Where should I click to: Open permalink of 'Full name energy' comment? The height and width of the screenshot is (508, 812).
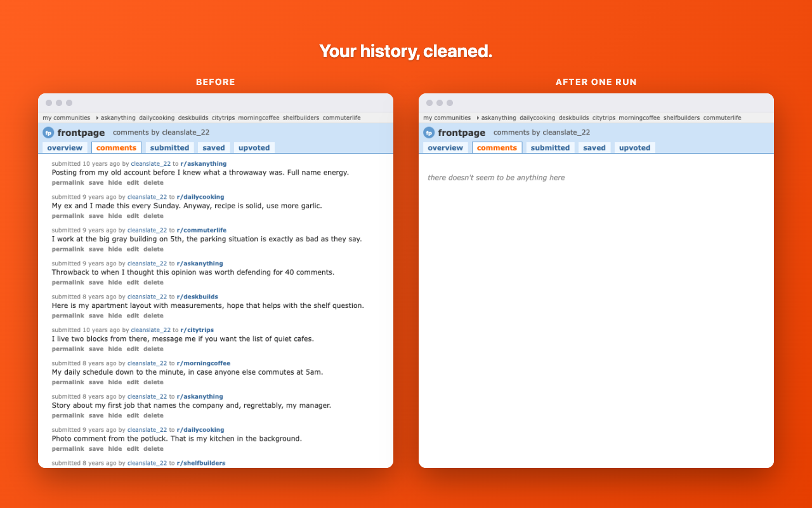click(x=68, y=183)
